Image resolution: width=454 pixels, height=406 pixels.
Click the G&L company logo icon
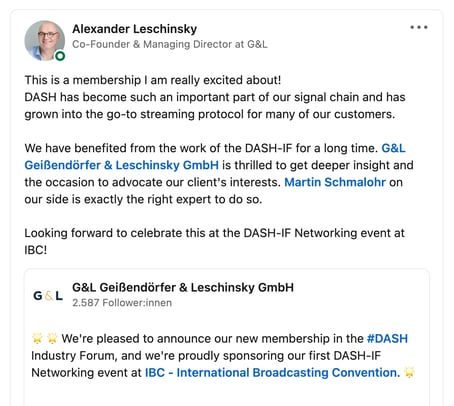pos(48,296)
